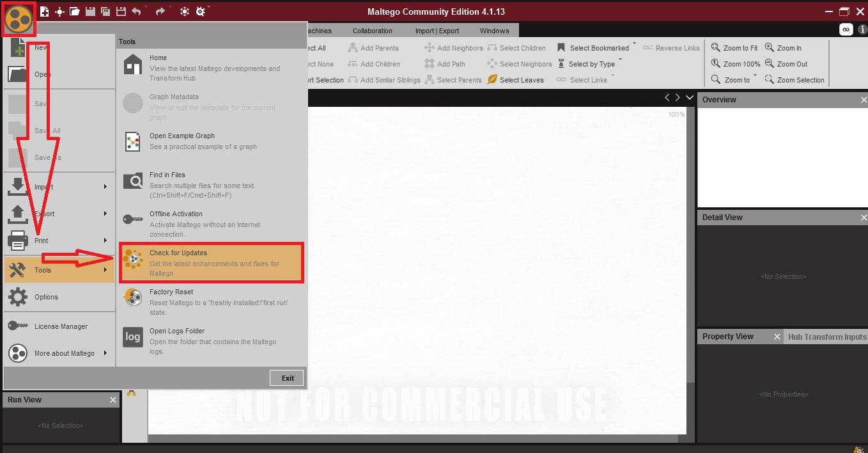Click the Zoom to Fit icon
868x453 pixels.
pos(716,47)
